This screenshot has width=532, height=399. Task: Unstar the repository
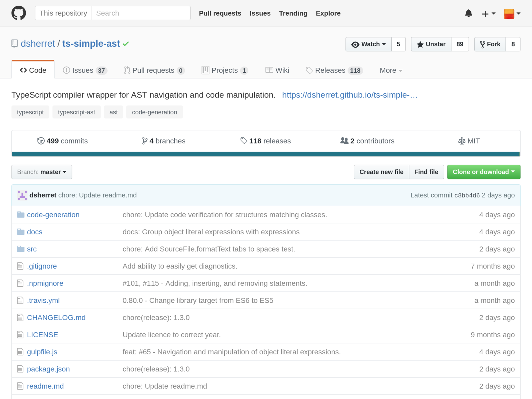pyautogui.click(x=431, y=44)
